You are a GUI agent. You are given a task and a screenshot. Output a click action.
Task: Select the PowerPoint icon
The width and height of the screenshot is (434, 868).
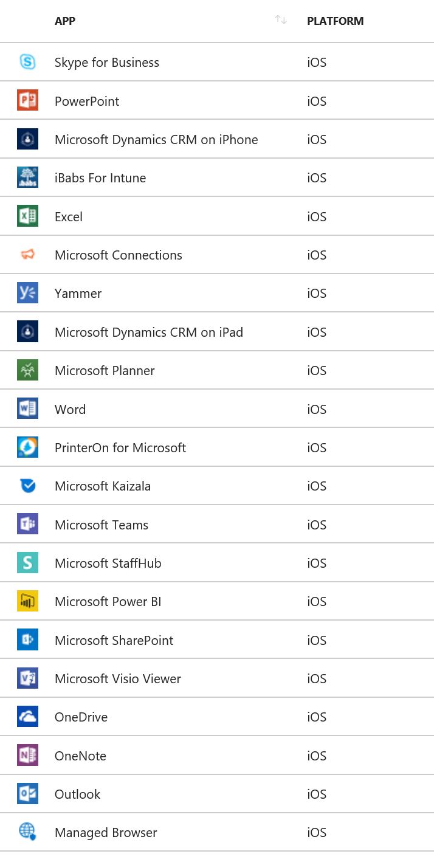[27, 100]
